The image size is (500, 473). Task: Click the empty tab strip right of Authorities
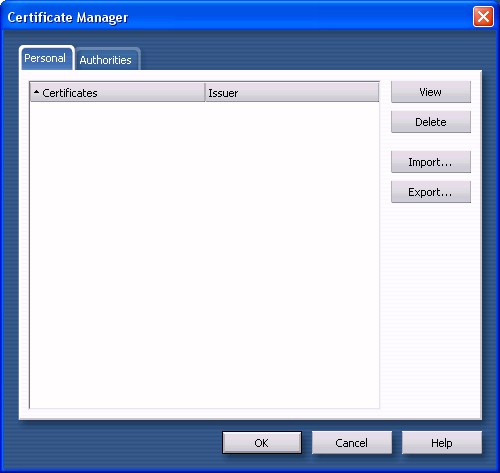point(310,58)
